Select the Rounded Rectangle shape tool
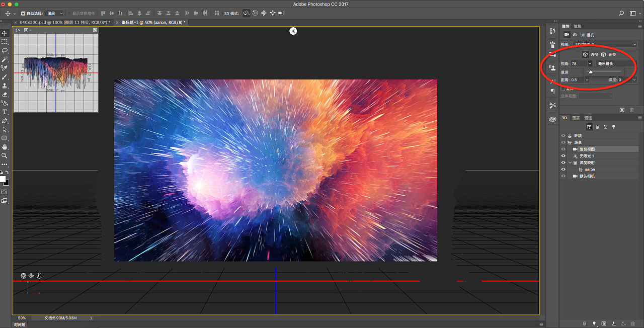This screenshot has height=328, width=644. click(x=5, y=138)
